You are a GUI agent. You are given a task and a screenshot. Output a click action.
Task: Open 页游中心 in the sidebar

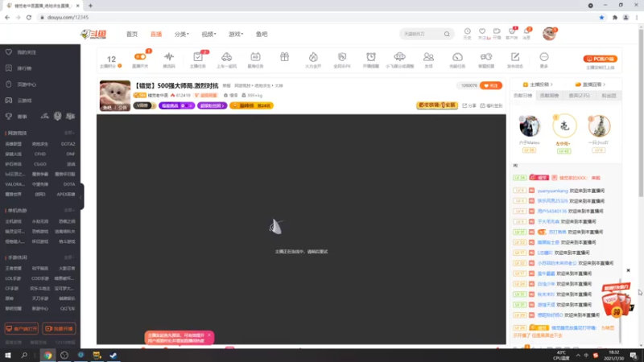click(x=22, y=84)
